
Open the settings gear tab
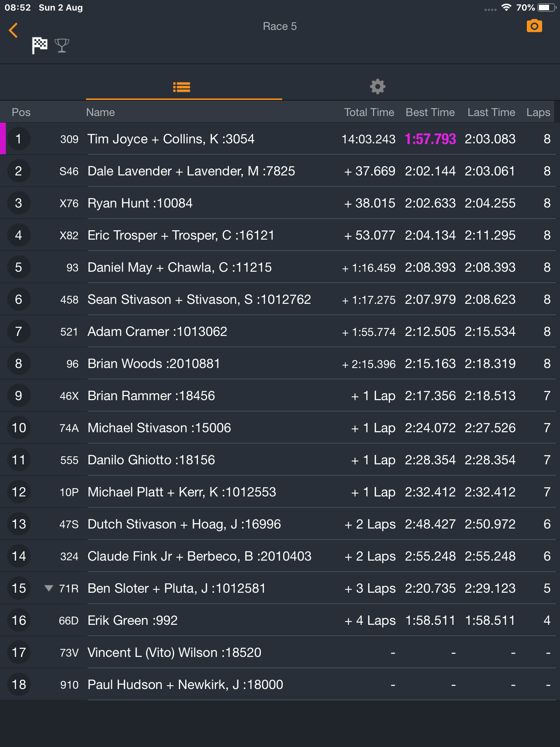pos(378,87)
